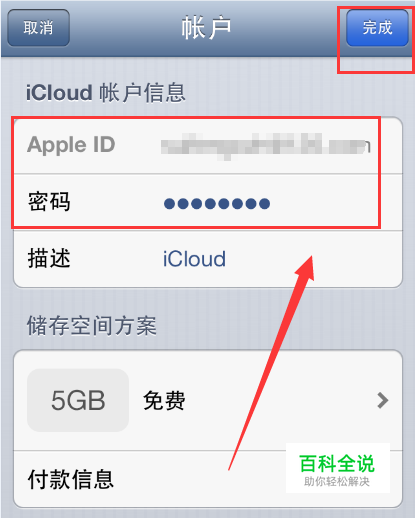Tap the 储存空间方案 section header
This screenshot has height=518, width=415.
pyautogui.click(x=92, y=326)
